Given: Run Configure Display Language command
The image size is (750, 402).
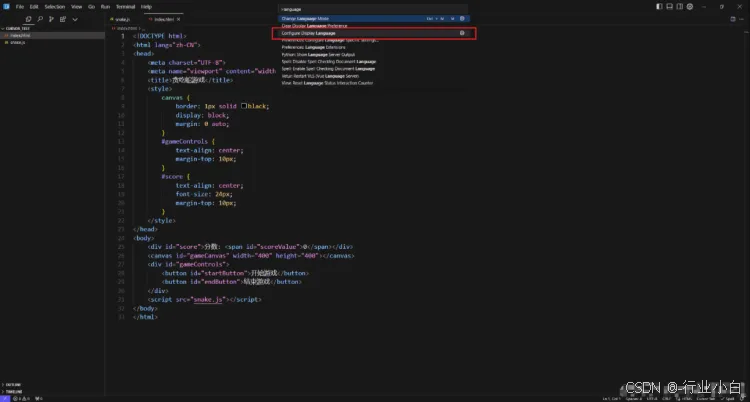Looking at the screenshot, I should (x=374, y=33).
